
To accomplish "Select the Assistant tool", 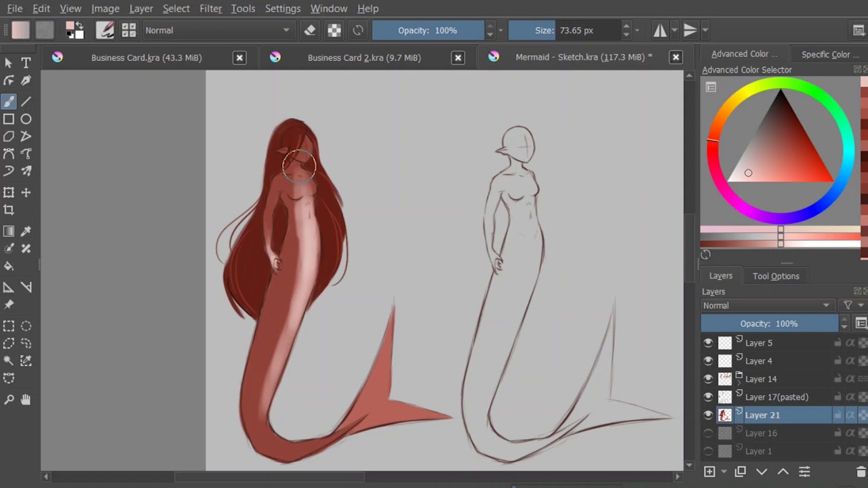I will pos(9,287).
